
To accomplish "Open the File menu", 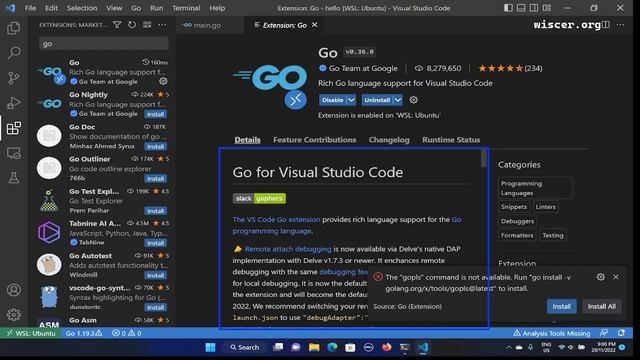I will [30, 8].
